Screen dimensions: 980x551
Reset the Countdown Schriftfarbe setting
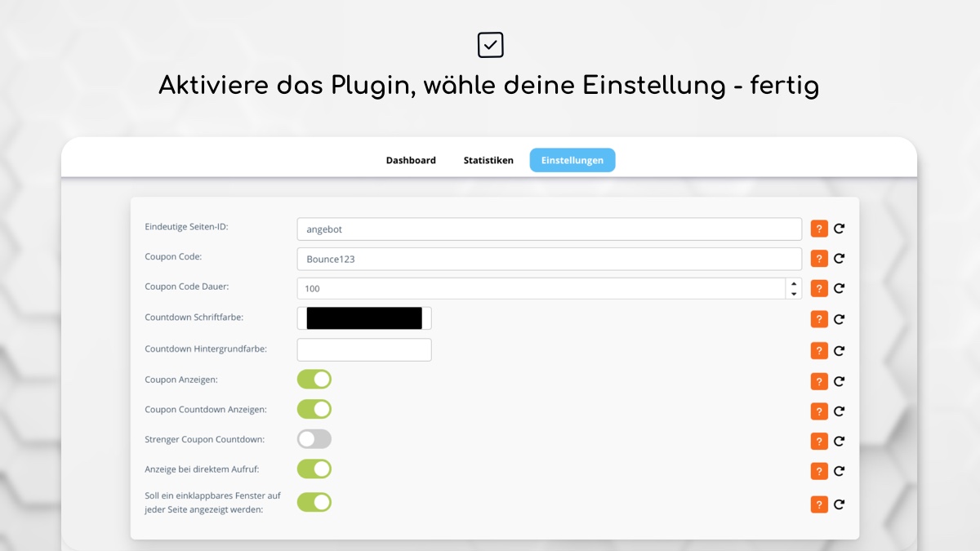(x=840, y=319)
